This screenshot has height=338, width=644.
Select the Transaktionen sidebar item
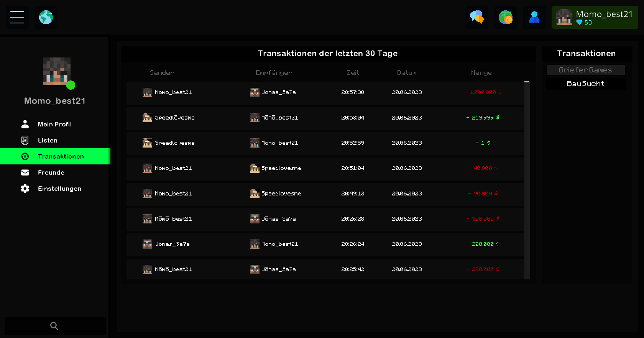(x=55, y=156)
